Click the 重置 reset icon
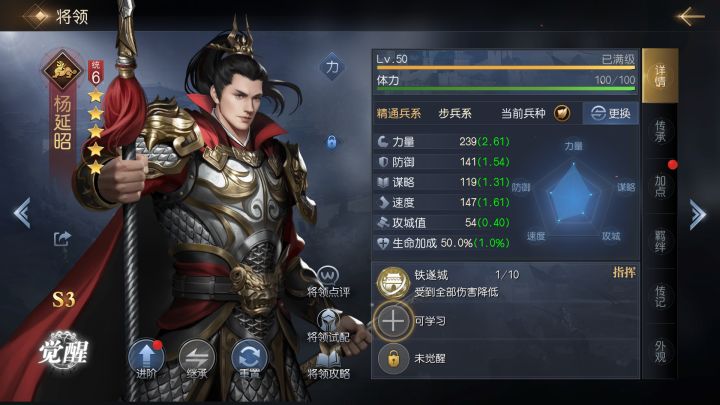This screenshot has width=720, height=405. pos(249,356)
